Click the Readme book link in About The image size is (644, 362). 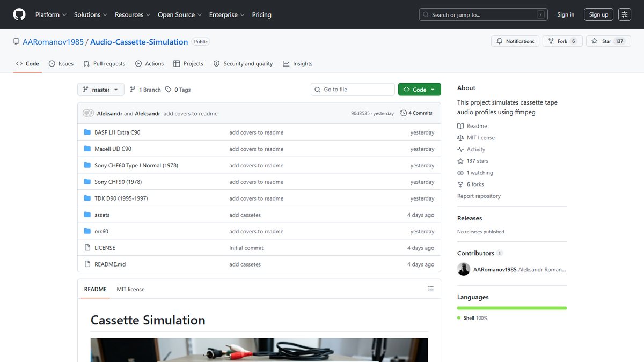tap(472, 126)
